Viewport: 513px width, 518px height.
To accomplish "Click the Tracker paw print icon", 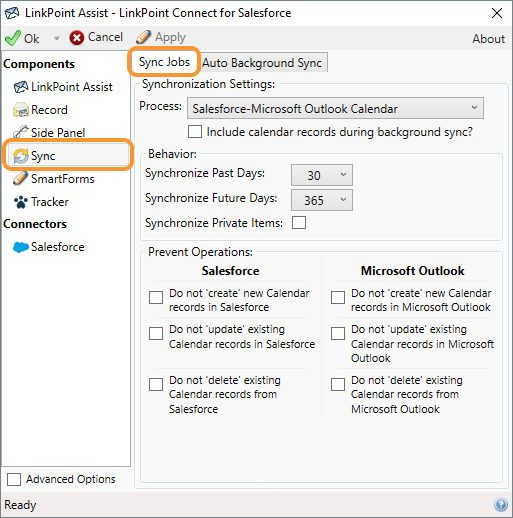I will tap(21, 202).
